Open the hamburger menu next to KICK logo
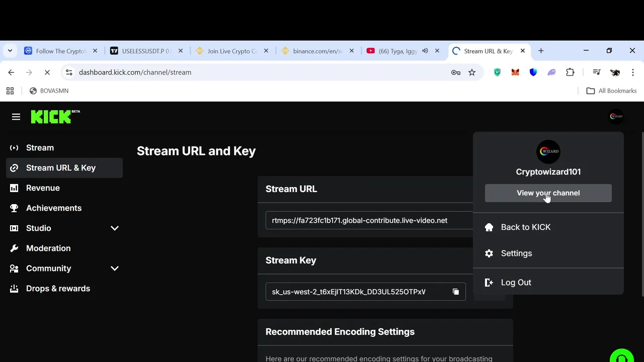The width and height of the screenshot is (644, 362). 16,117
